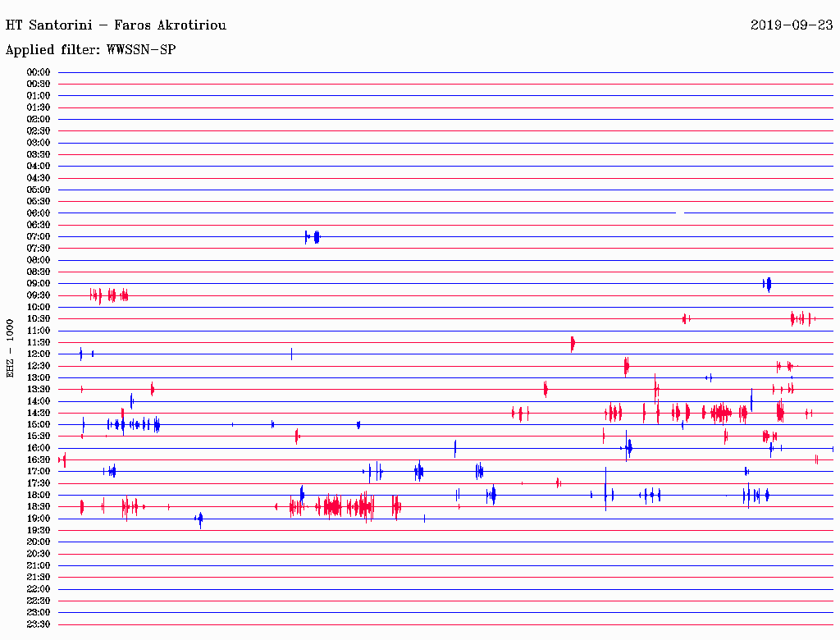The width and height of the screenshot is (840, 640).
Task: Select the 19:00 time label
Action: pos(39,519)
